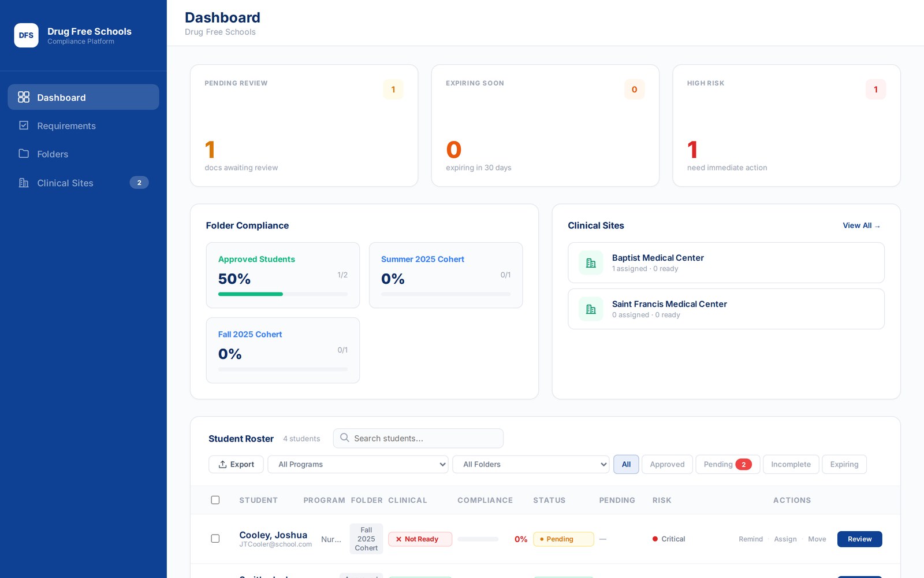Click the Clinical Sites sidebar badge showing 2
924x578 pixels.
click(x=139, y=183)
